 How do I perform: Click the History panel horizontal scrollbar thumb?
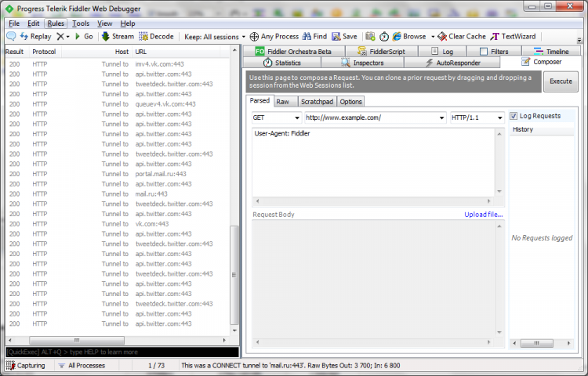click(536, 343)
